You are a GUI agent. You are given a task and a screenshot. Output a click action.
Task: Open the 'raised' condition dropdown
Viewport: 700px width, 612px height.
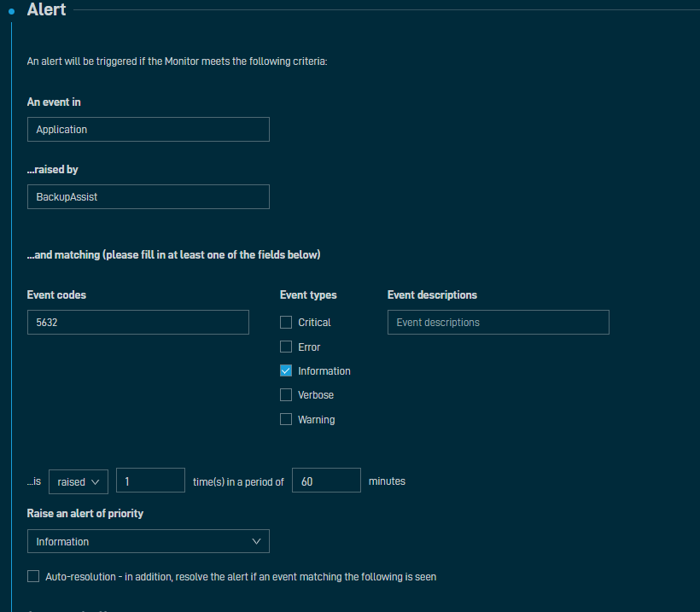(x=78, y=481)
